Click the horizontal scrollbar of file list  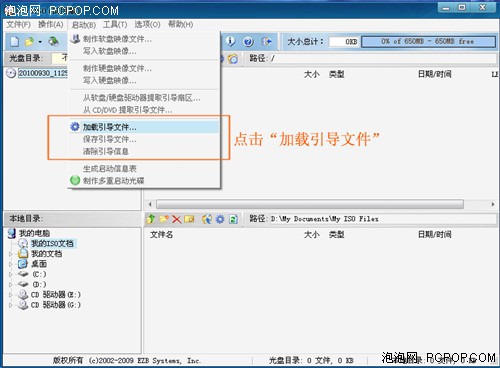321,204
